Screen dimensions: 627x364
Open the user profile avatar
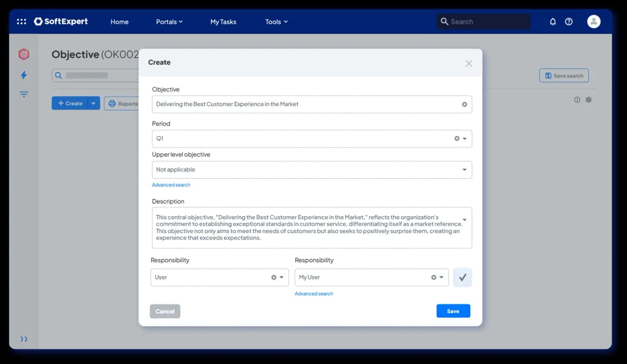pos(593,21)
